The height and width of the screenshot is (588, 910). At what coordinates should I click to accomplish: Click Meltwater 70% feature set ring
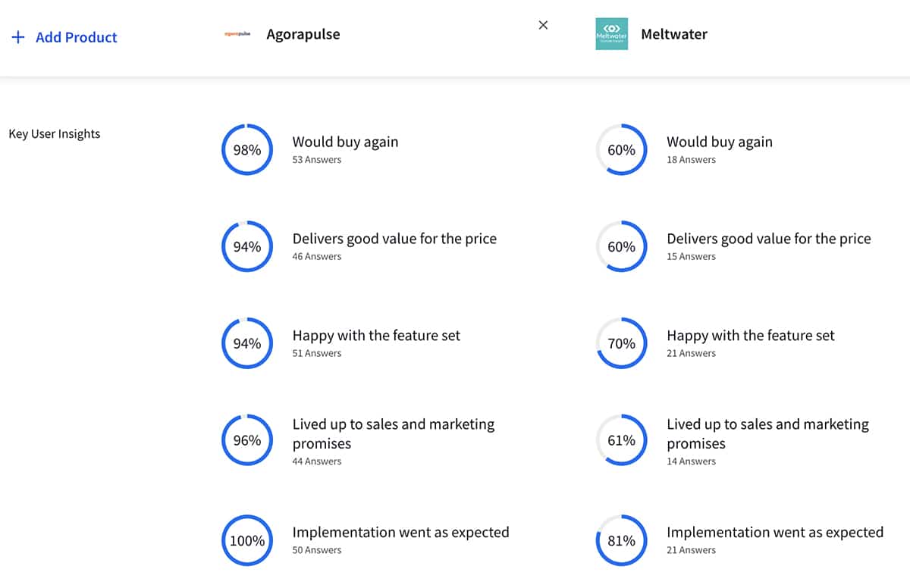622,343
